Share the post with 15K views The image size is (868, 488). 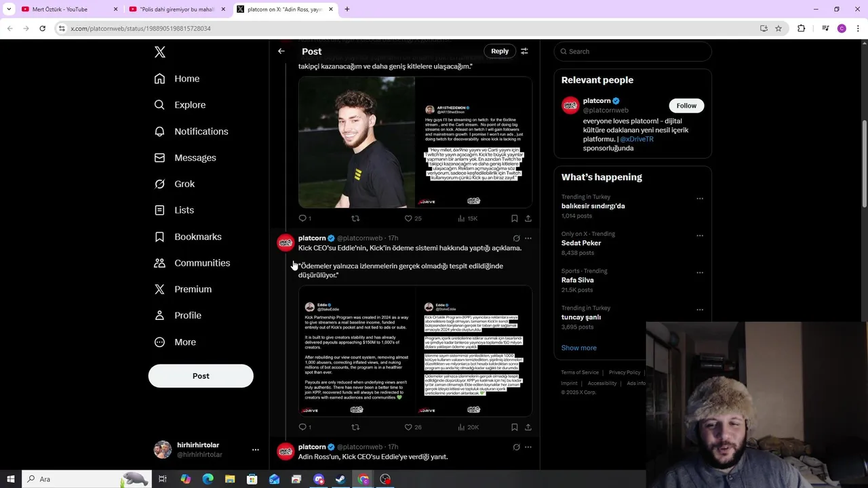click(x=528, y=218)
